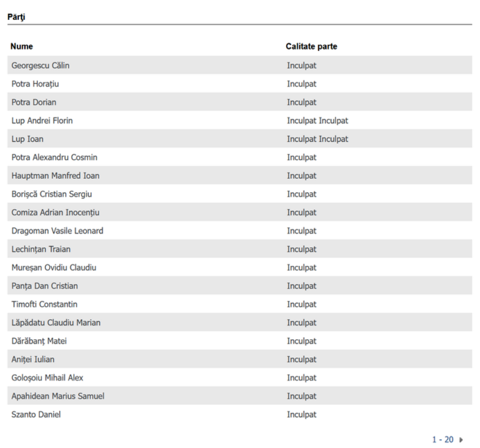Click the Calitate parte column header

[x=311, y=46]
